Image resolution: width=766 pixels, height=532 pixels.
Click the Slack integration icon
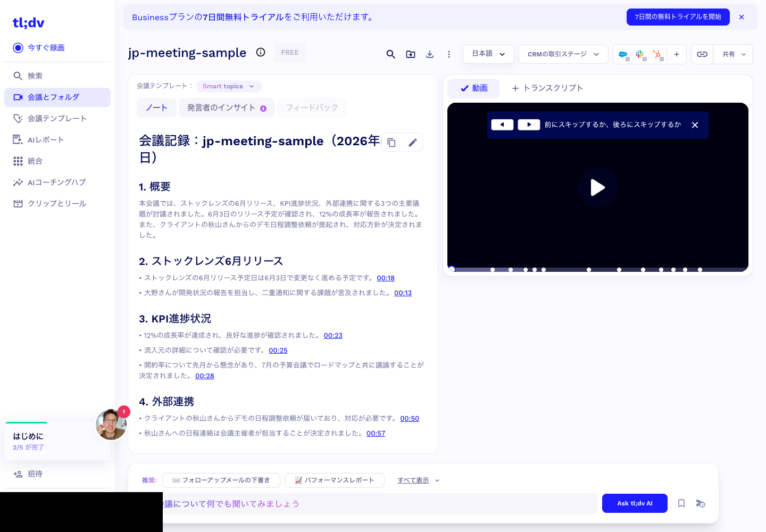[640, 55]
